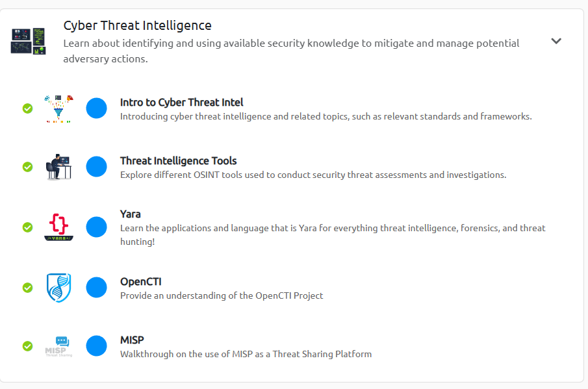Click the green completion checkmark for MISP room
This screenshot has height=389, width=588.
click(27, 346)
